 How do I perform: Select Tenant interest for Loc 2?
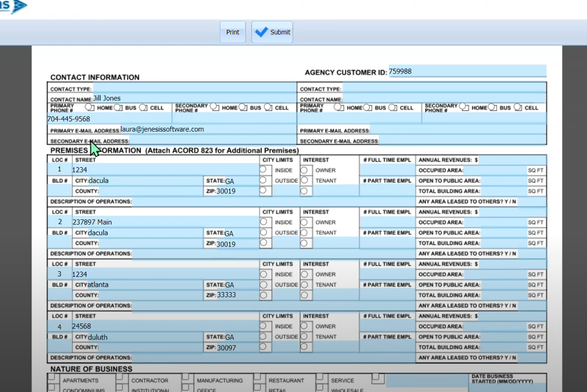[x=305, y=232]
